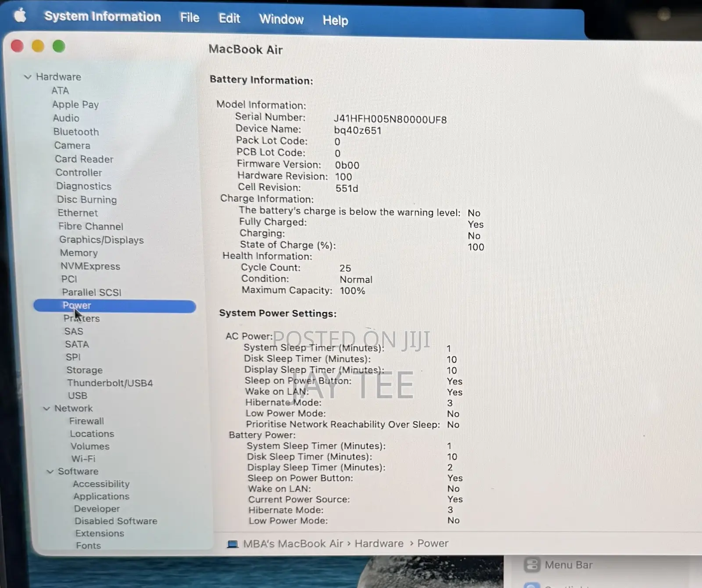
Task: Select Memory in the sidebar
Action: (x=79, y=253)
